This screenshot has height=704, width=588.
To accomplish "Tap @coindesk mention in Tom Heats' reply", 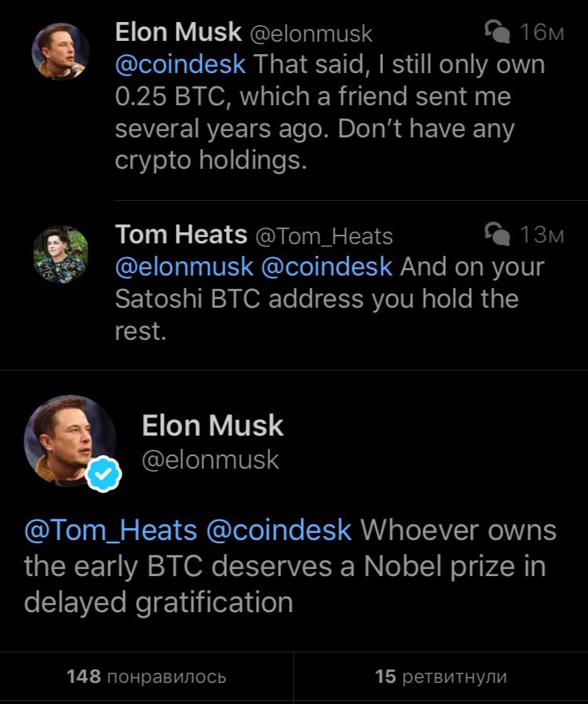I will [327, 267].
